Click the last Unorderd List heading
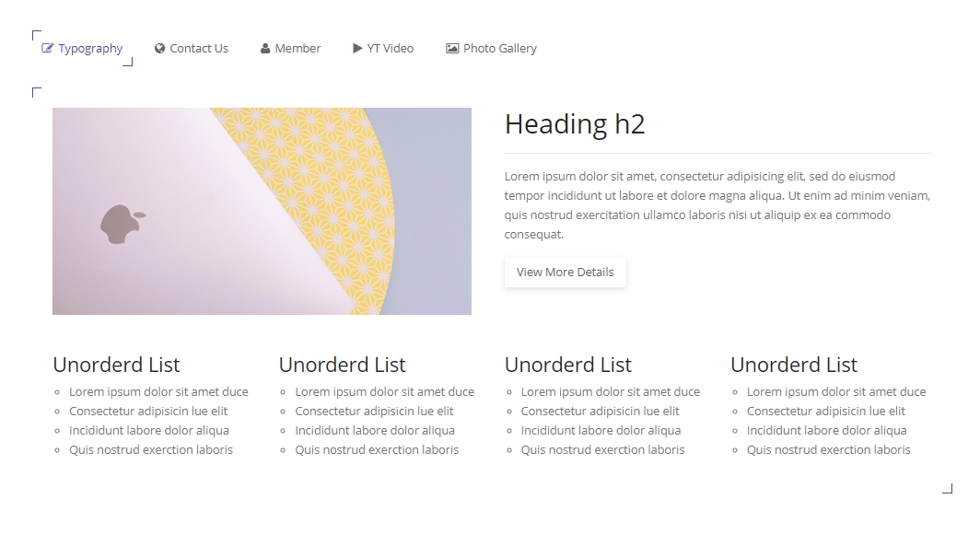This screenshot has height=534, width=980. point(794,365)
